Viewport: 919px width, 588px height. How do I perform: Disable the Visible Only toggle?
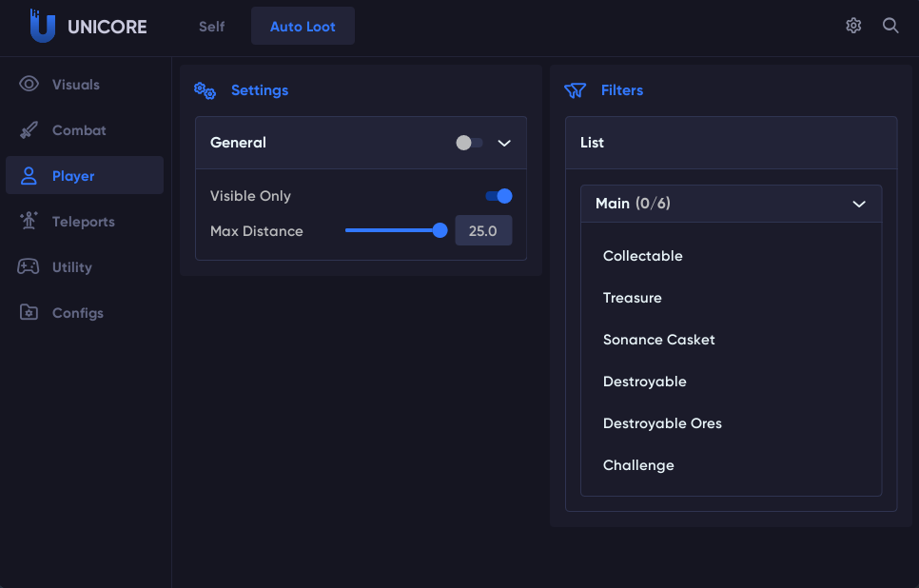[x=499, y=196]
